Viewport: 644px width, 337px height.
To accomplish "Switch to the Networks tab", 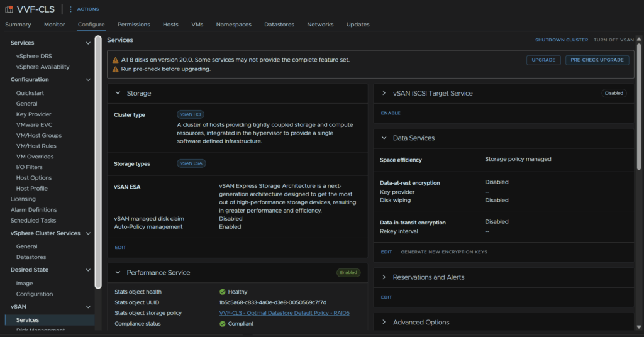I will click(x=320, y=25).
